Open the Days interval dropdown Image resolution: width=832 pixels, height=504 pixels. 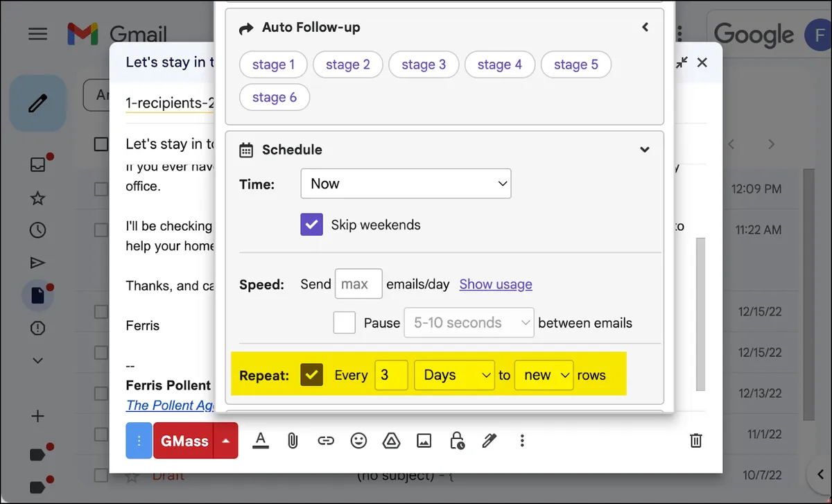coord(454,375)
